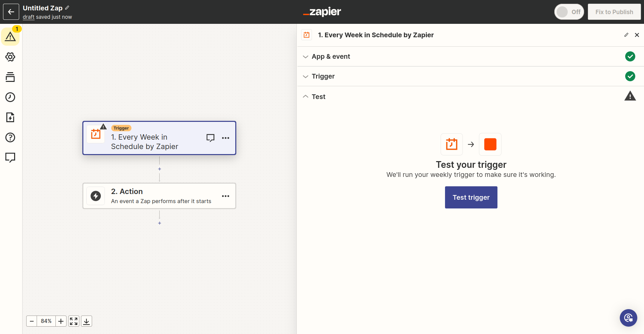Export the Zap with download icon
Viewport: 644px width, 334px height.
click(87, 321)
